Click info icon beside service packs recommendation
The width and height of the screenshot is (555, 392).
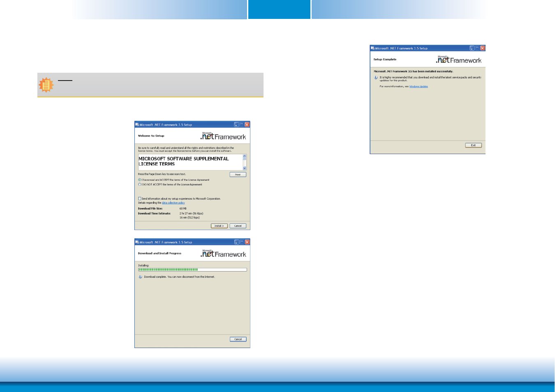click(376, 78)
